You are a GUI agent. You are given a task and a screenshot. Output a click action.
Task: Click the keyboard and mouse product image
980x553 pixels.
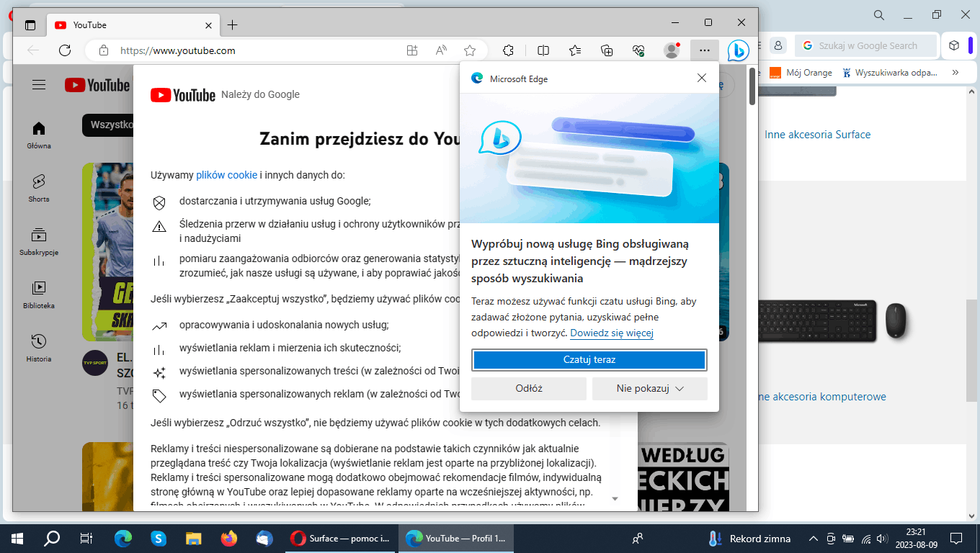(832, 321)
